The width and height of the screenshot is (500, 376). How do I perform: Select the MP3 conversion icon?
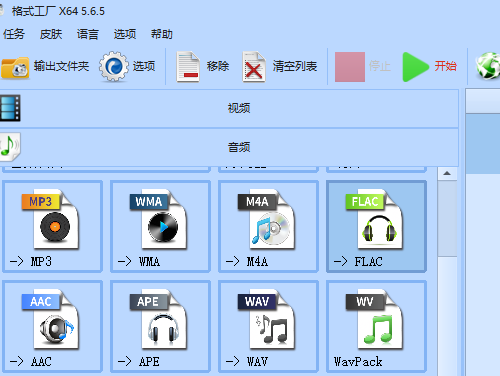pyautogui.click(x=51, y=219)
